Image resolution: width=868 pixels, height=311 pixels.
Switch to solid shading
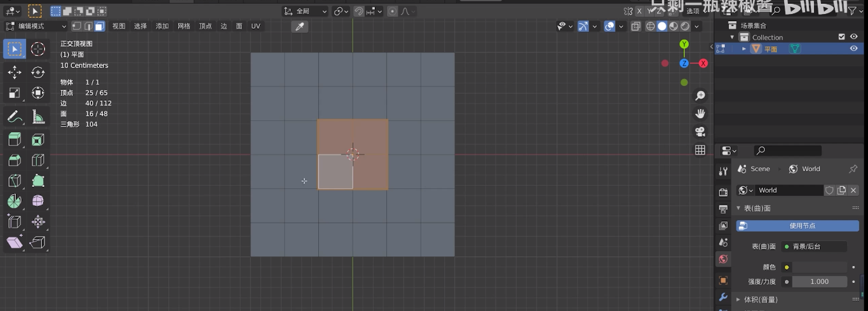(662, 26)
